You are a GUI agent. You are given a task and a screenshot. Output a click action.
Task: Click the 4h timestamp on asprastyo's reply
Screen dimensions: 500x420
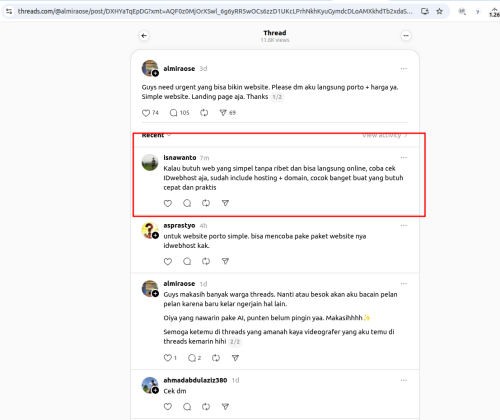[203, 226]
